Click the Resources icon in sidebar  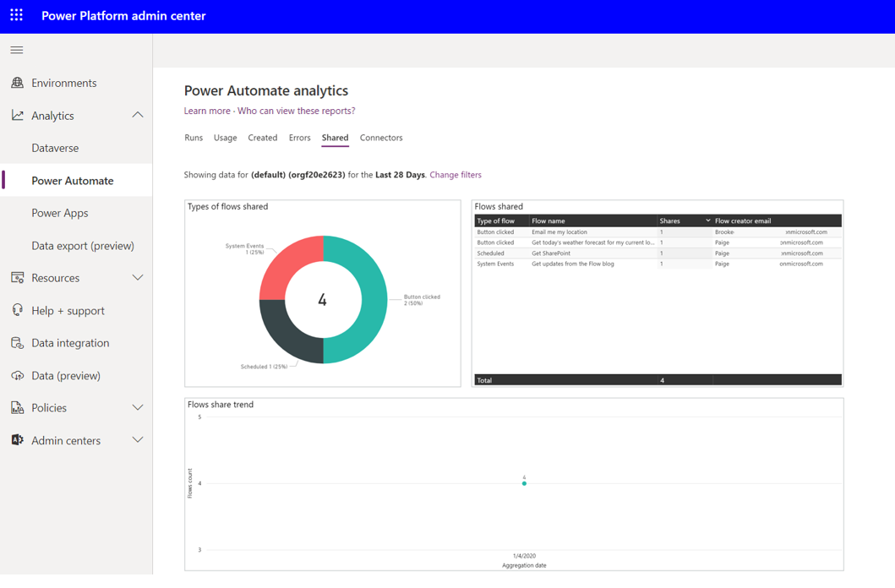[17, 278]
